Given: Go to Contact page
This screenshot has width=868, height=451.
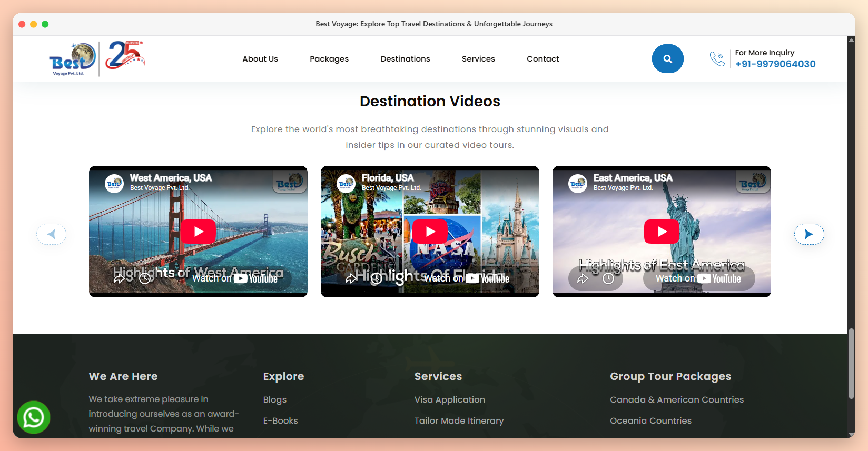Looking at the screenshot, I should pos(543,59).
